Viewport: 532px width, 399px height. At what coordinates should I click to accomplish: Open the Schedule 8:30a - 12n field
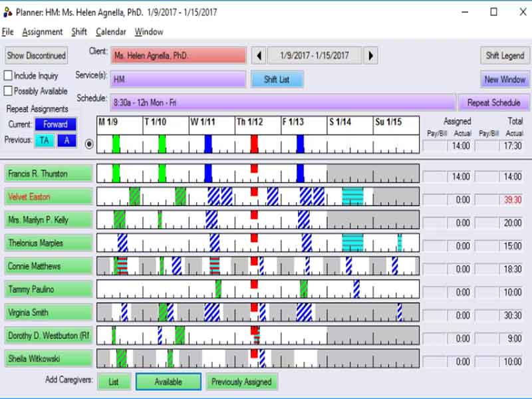(283, 102)
